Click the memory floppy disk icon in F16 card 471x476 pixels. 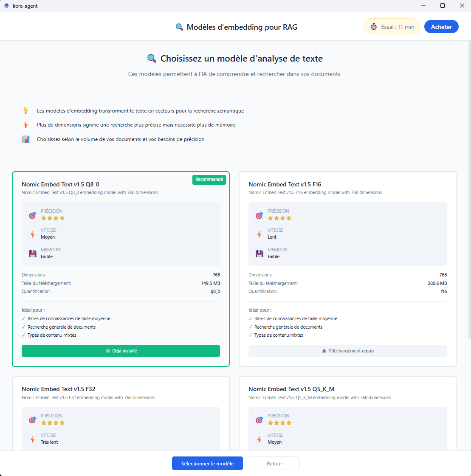click(x=259, y=254)
